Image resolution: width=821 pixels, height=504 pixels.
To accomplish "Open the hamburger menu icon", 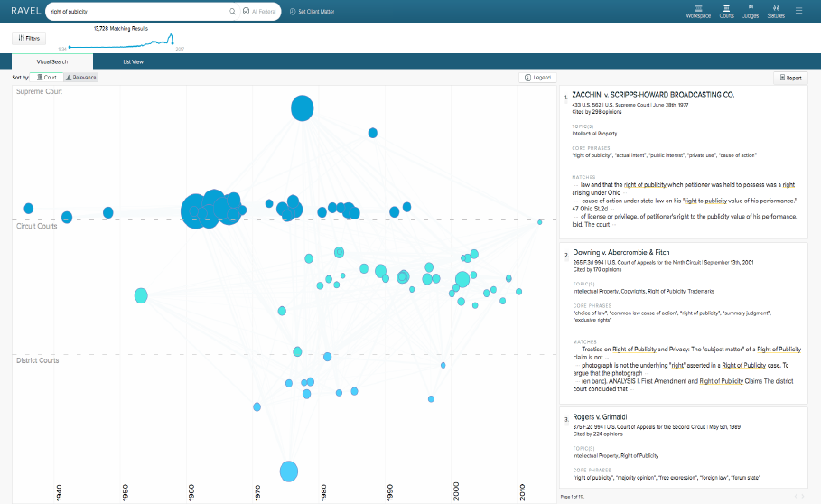I will tap(798, 11).
